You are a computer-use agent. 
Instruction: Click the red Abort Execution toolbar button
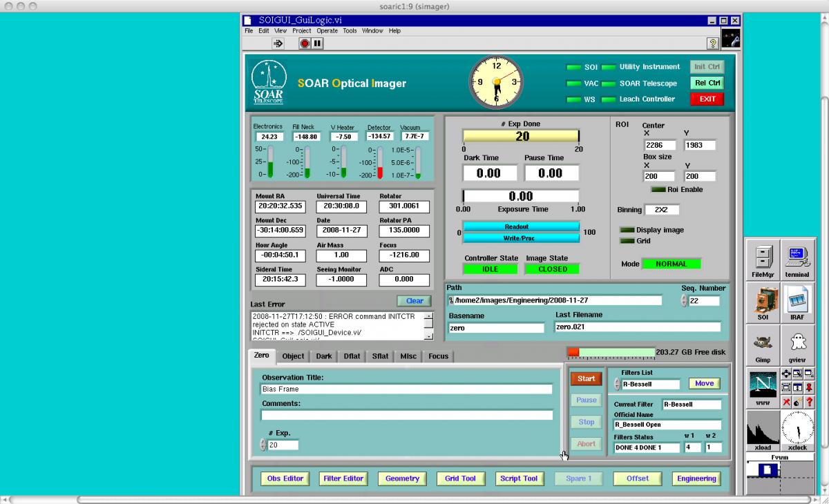tap(305, 43)
